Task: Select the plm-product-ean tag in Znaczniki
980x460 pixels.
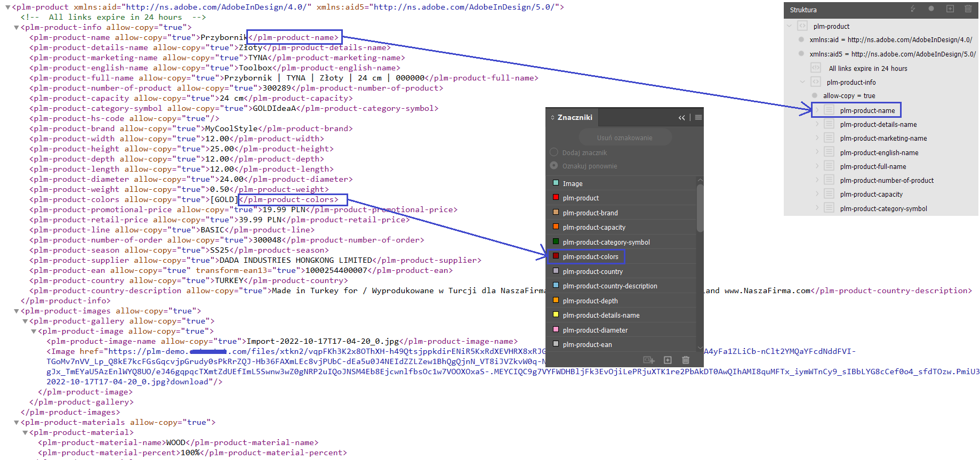Action: click(x=622, y=344)
